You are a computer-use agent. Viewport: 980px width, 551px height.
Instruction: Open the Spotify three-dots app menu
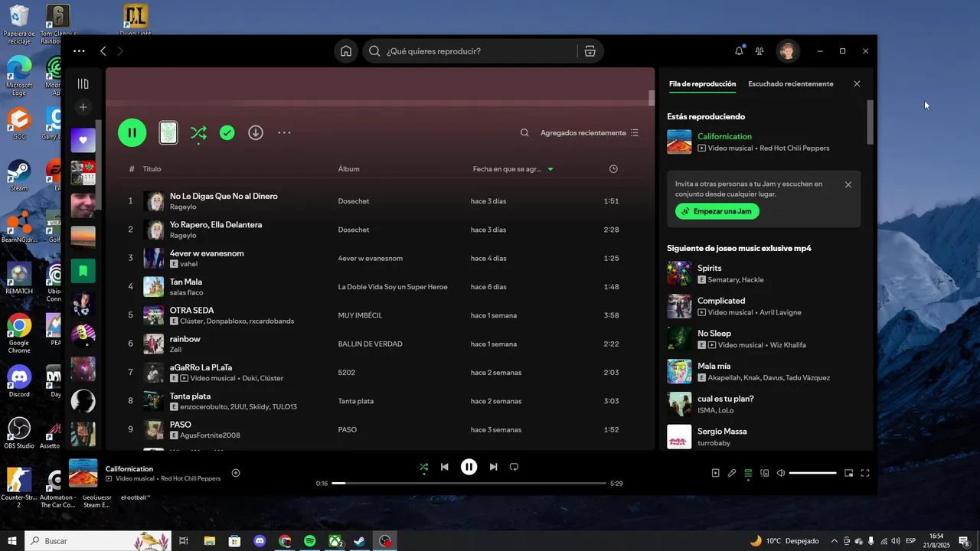[x=79, y=51]
